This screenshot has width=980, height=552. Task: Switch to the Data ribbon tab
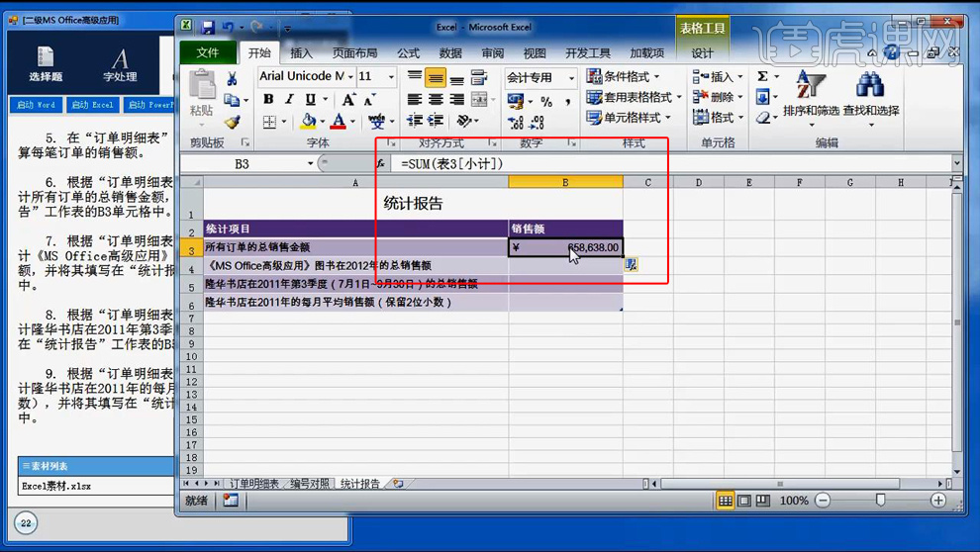coord(450,53)
